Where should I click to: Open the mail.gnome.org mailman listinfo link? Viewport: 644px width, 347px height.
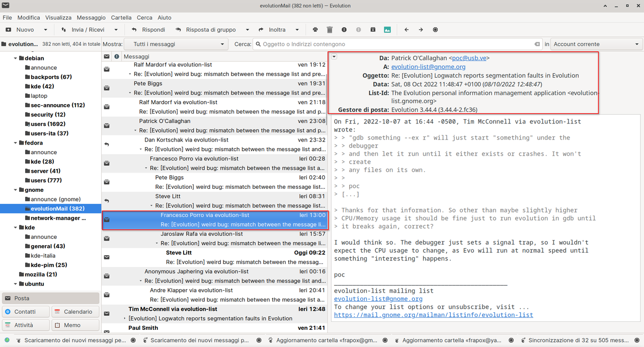[434, 315]
